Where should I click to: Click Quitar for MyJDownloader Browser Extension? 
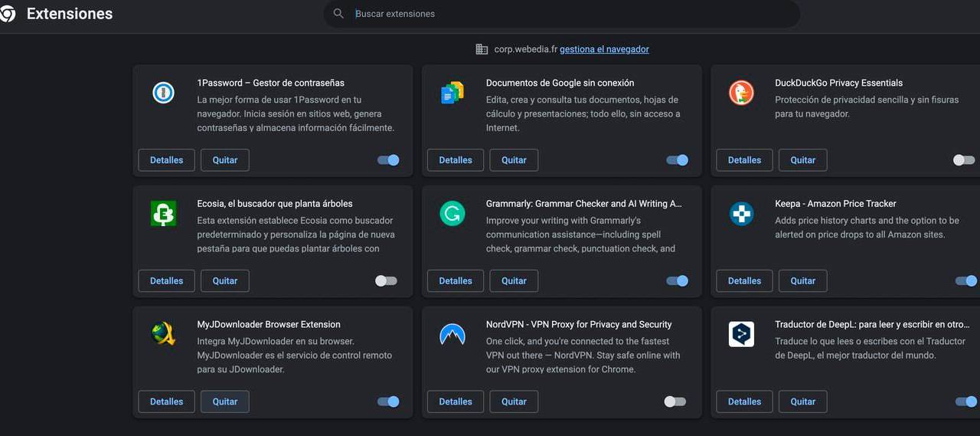pyautogui.click(x=225, y=402)
